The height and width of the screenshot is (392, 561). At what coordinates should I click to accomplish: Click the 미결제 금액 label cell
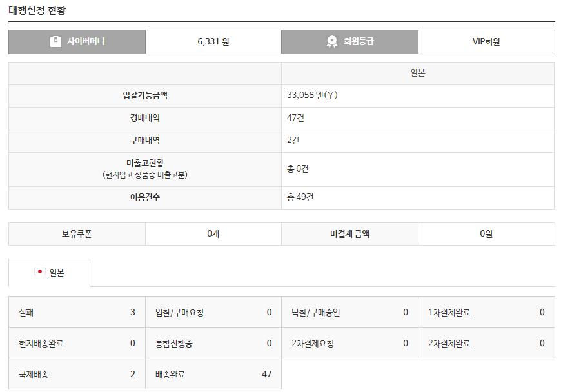(349, 234)
